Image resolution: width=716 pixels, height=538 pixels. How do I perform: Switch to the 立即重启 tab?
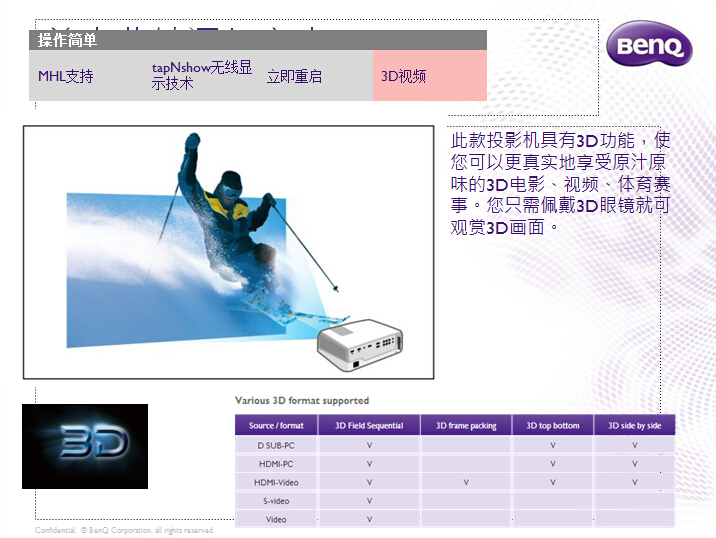pos(294,76)
